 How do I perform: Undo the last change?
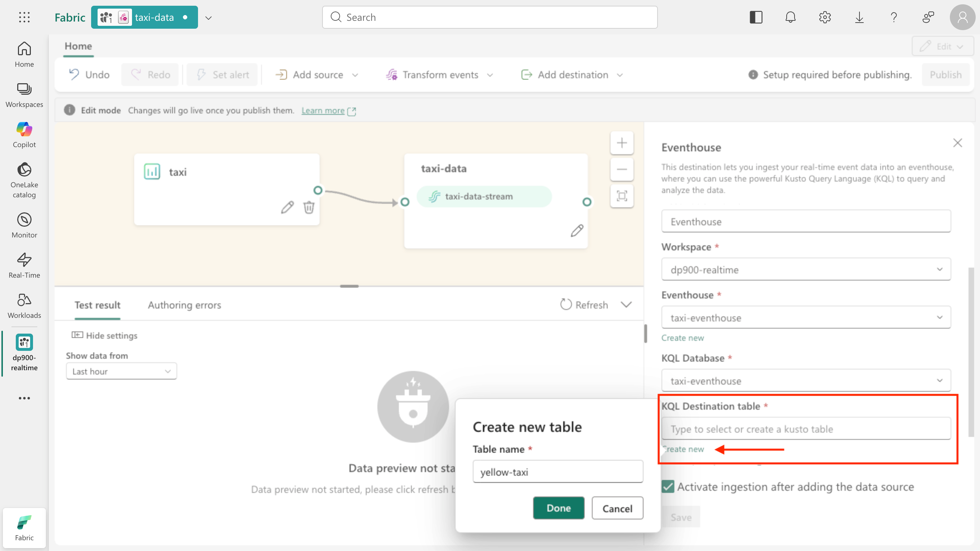pyautogui.click(x=90, y=75)
